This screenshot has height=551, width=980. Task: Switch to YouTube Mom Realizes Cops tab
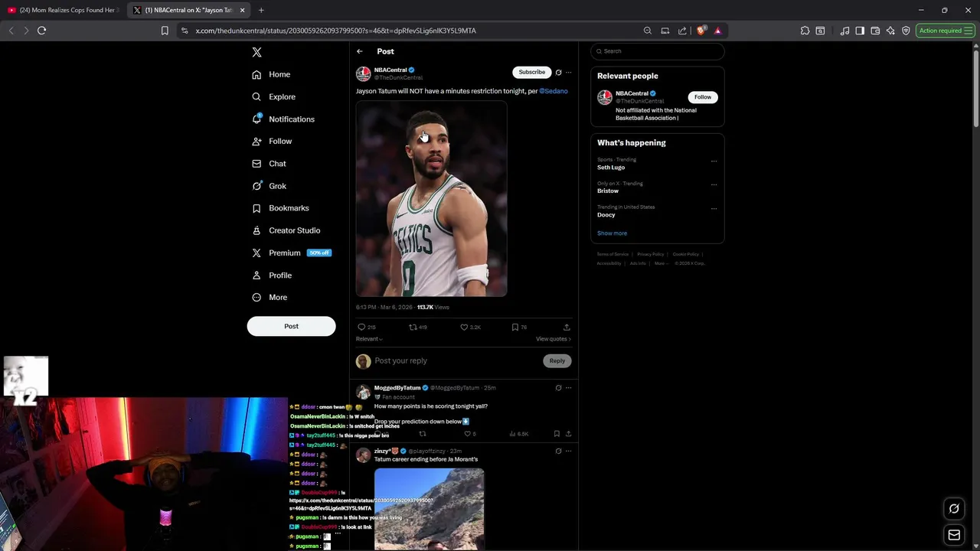click(64, 10)
